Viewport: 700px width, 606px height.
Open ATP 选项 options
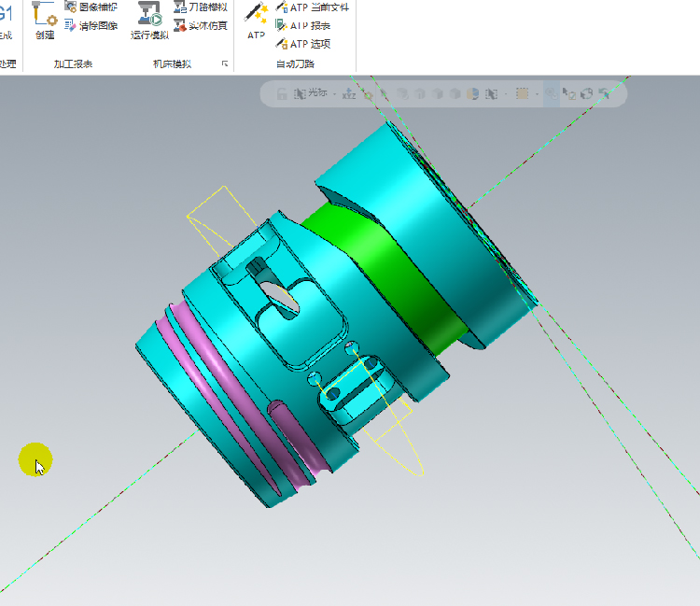pos(302,44)
